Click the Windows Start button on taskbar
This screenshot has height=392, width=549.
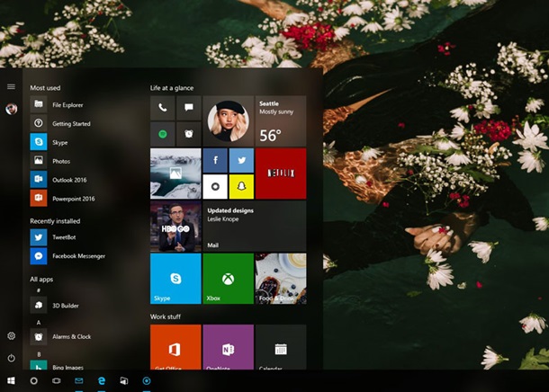click(12, 381)
